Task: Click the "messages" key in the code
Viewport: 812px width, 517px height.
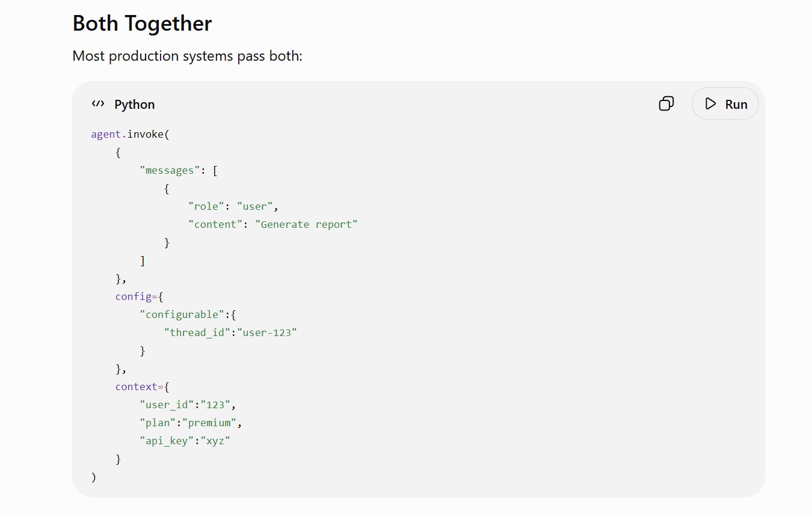Action: 170,170
